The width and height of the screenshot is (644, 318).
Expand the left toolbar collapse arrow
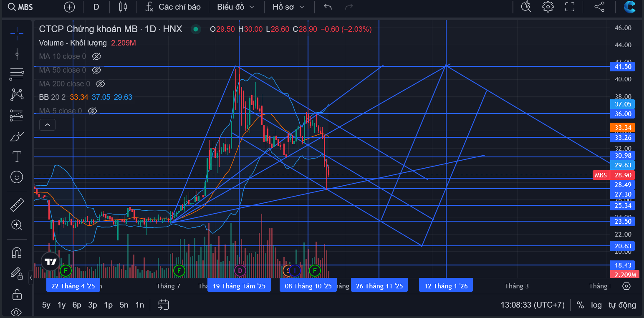coord(30,277)
